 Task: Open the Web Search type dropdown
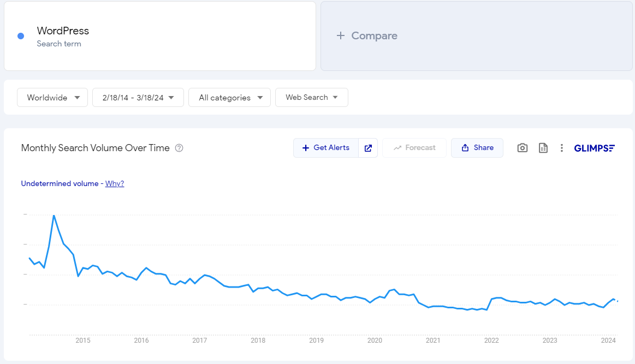311,97
